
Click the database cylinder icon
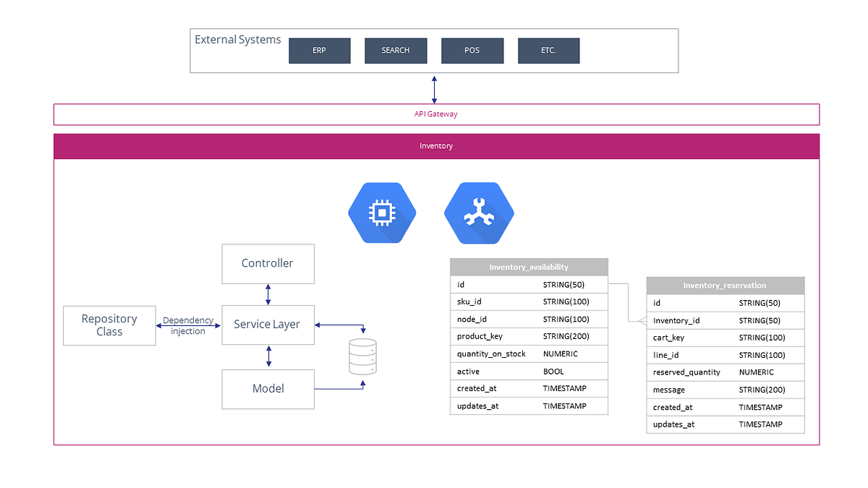pyautogui.click(x=362, y=356)
